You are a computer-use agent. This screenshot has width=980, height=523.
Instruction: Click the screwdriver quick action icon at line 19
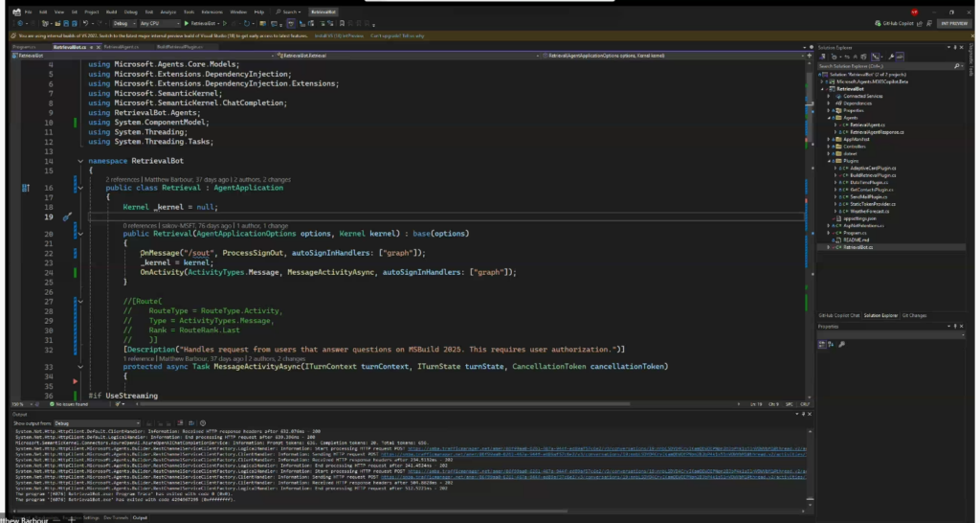[x=67, y=217]
